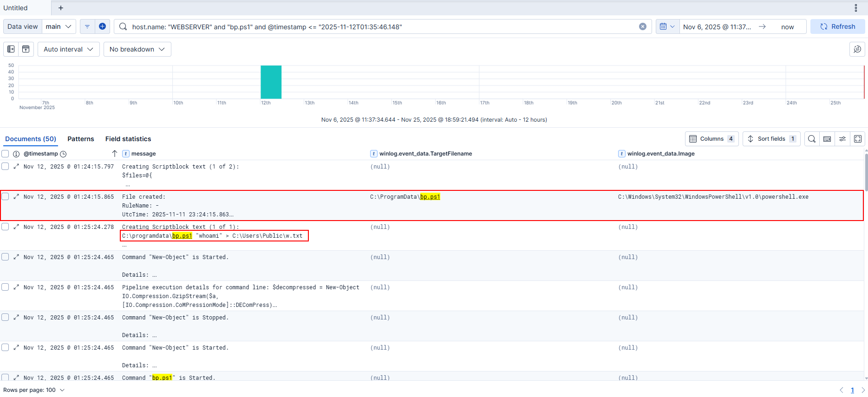Enter full screen mode for table

click(x=858, y=139)
